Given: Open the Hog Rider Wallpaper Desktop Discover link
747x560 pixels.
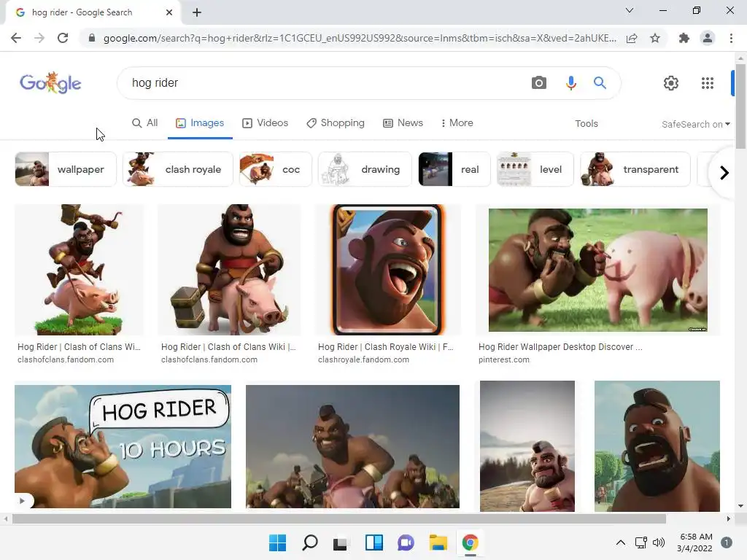Looking at the screenshot, I should (560, 346).
